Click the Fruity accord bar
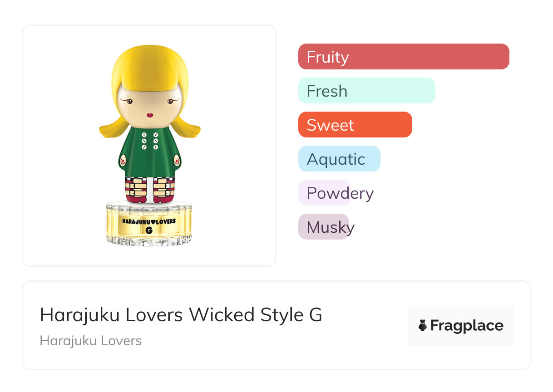This screenshot has height=392, width=553. pos(403,57)
